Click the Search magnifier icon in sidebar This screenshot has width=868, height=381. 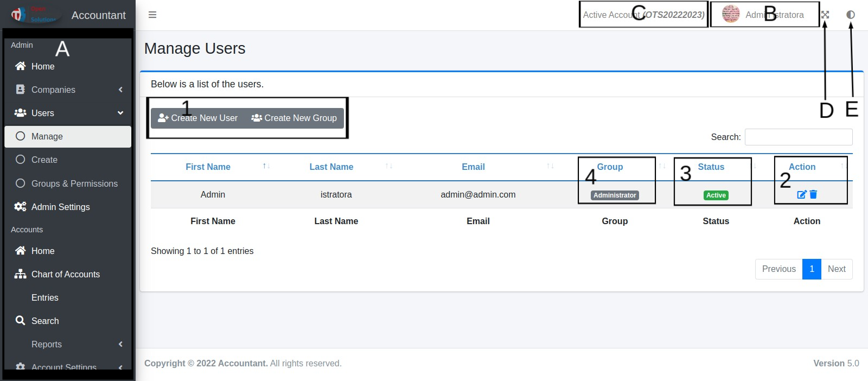pyautogui.click(x=21, y=321)
